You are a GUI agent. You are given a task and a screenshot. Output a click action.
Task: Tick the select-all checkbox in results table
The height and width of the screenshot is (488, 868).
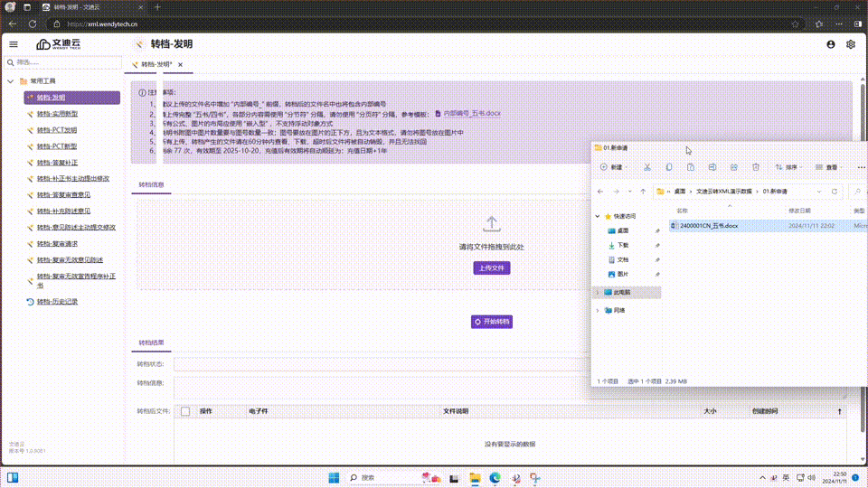point(185,411)
